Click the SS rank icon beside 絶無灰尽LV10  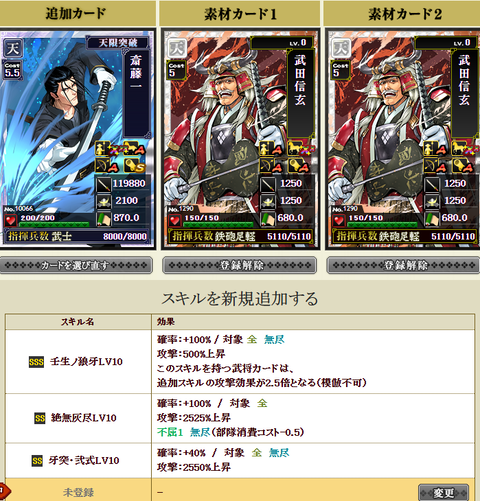point(40,418)
